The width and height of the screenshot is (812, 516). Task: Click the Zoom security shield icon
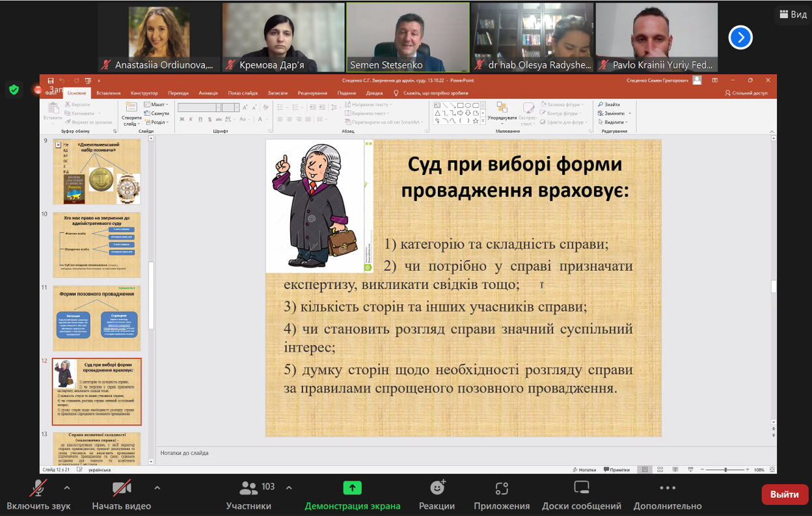tap(14, 89)
